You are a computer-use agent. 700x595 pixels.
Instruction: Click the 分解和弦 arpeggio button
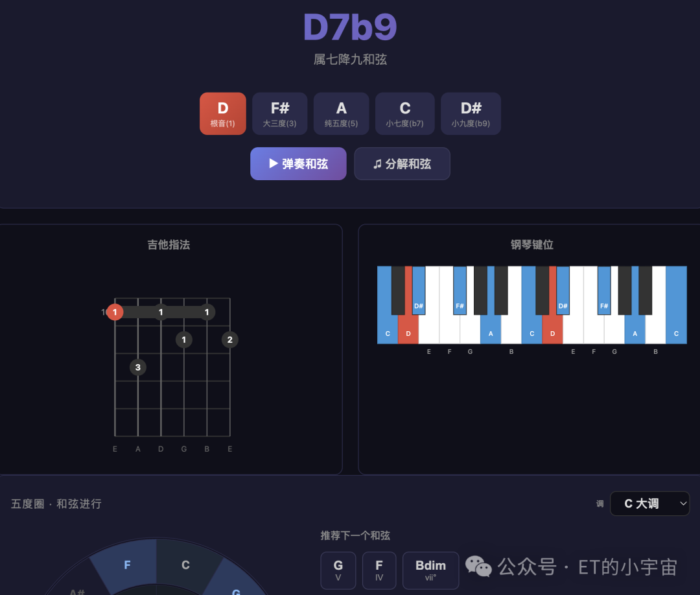[402, 164]
